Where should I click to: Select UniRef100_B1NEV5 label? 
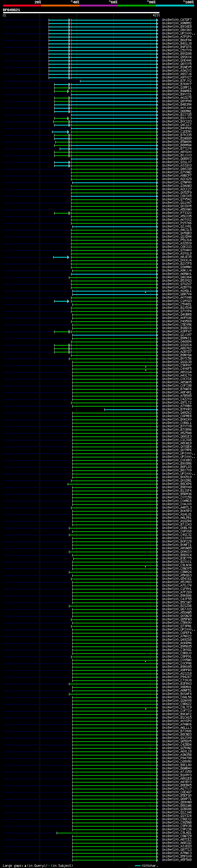tap(176, 67)
